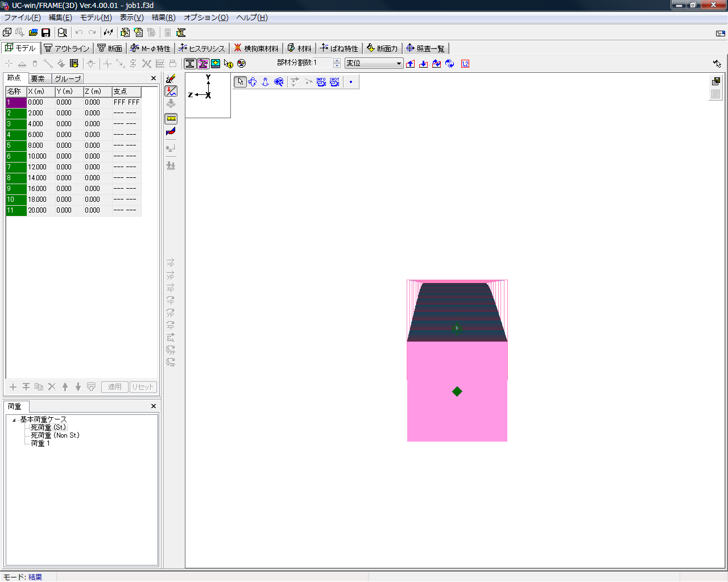Increase the 部材分割数 spinner value

(x=337, y=61)
